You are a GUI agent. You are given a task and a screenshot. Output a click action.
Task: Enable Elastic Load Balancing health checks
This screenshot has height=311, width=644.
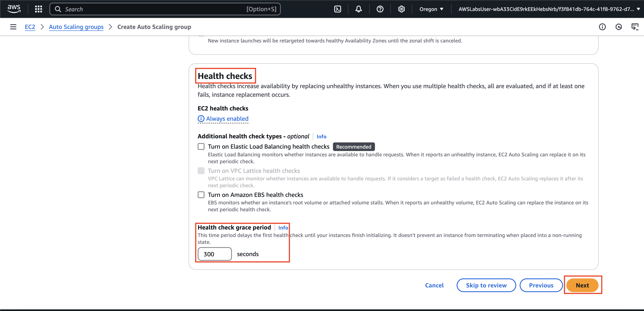[201, 146]
